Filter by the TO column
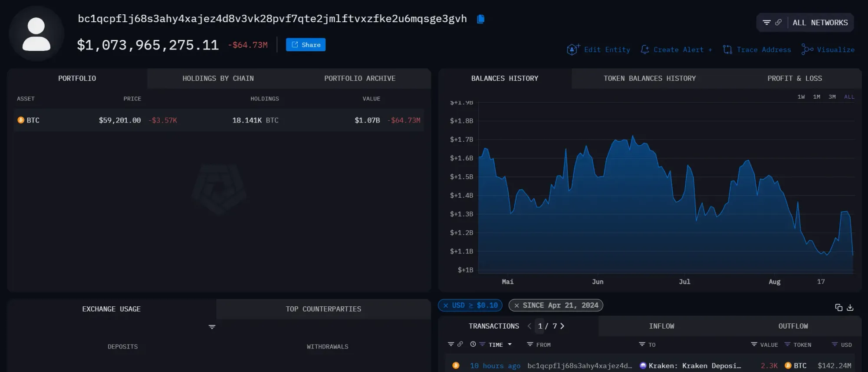Image resolution: width=868 pixels, height=372 pixels. pyautogui.click(x=642, y=344)
